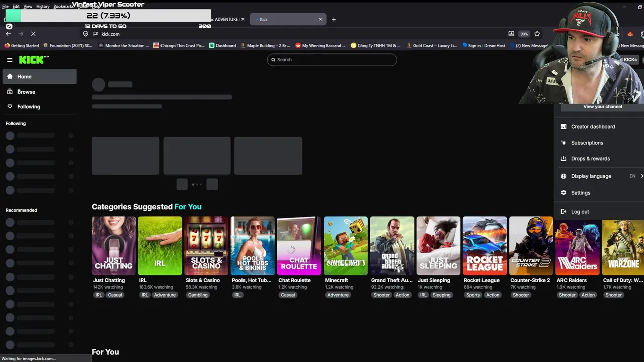This screenshot has width=644, height=362.
Task: Stop loading the page
Action: click(33, 34)
